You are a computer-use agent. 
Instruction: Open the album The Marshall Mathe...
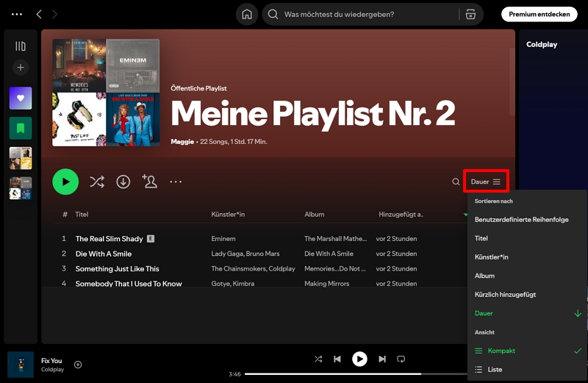click(x=336, y=239)
